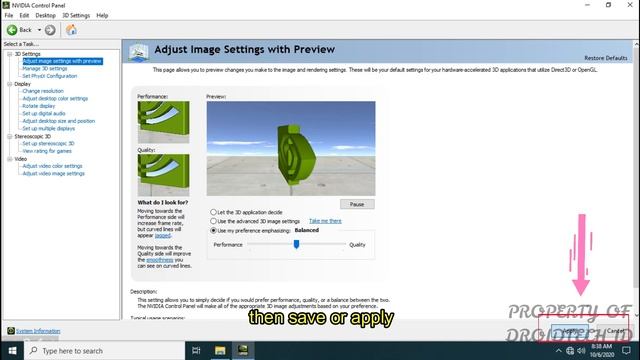Screen dimensions: 640x360
Task: Open Rotate display
Action: 38,106
